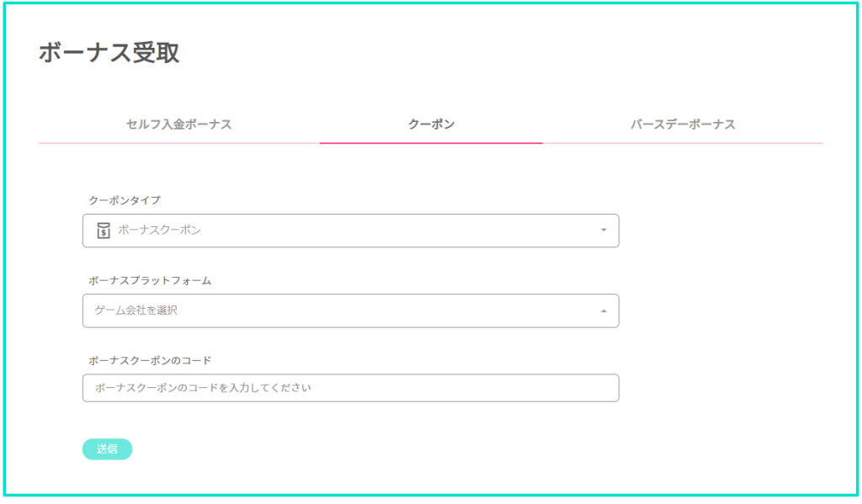
Task: Open the バースデーボーナス tab
Action: point(683,125)
